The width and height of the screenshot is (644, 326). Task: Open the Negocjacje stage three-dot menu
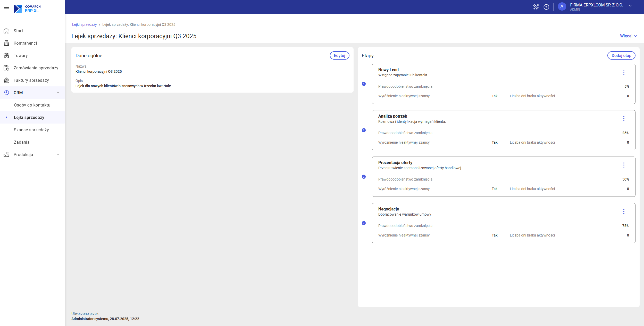(624, 211)
